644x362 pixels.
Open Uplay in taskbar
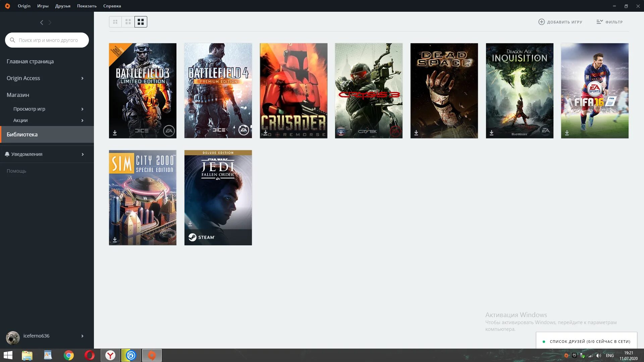131,355
